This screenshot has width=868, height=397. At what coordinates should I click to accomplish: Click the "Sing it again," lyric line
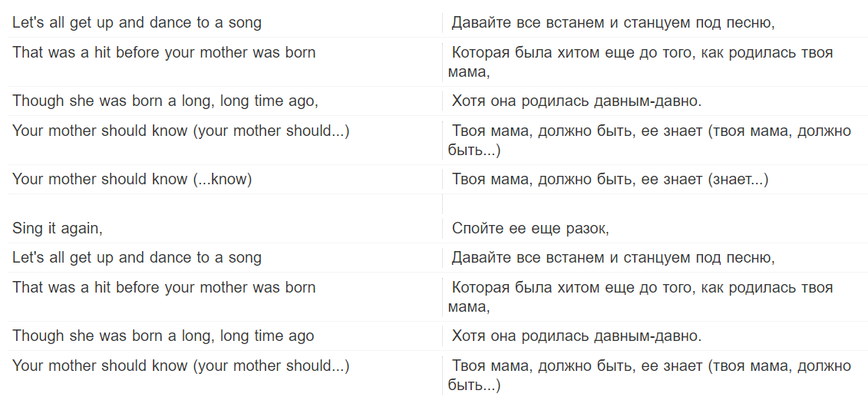tap(58, 228)
